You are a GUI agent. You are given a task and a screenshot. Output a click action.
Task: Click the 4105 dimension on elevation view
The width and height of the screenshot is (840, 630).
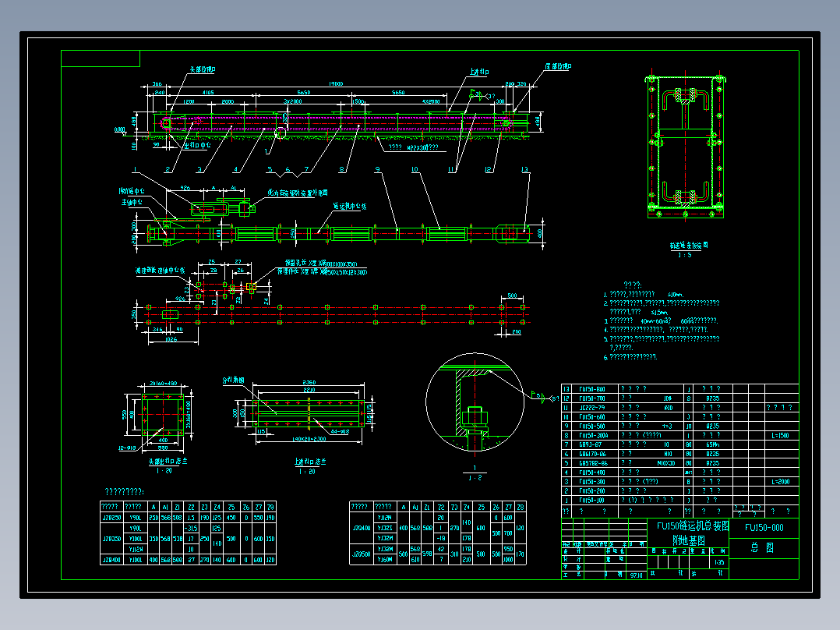point(208,92)
